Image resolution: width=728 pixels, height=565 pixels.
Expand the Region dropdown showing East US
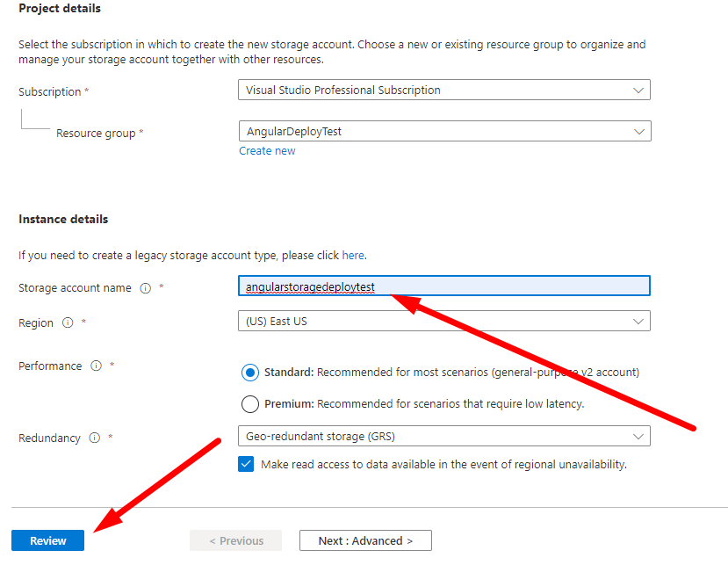click(x=443, y=321)
